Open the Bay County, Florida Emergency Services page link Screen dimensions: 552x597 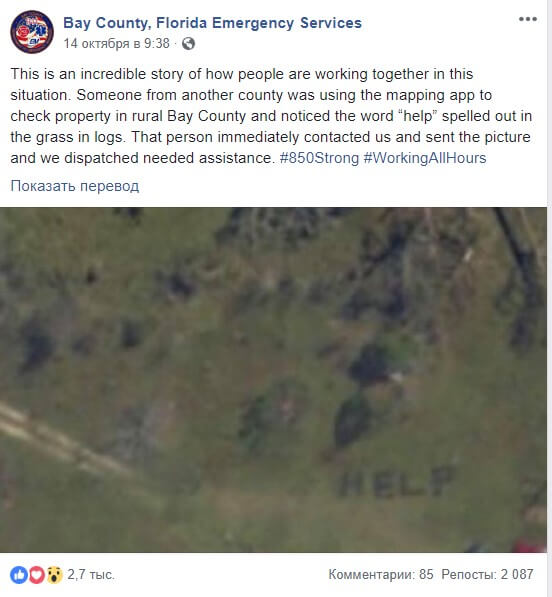tap(212, 23)
